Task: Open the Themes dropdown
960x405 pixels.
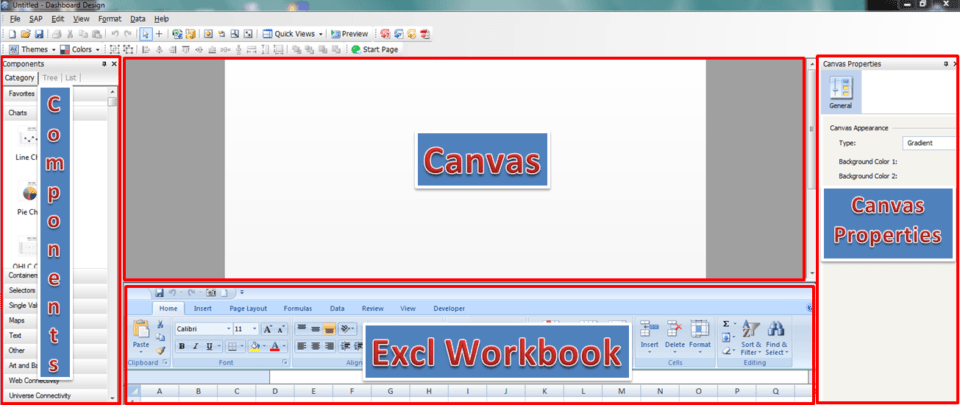Action: [x=32, y=48]
